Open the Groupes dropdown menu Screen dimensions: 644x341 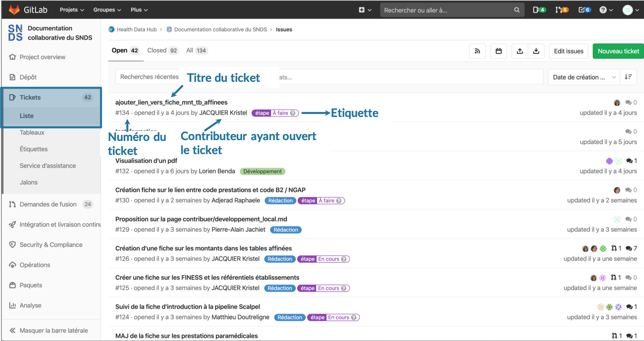(107, 10)
